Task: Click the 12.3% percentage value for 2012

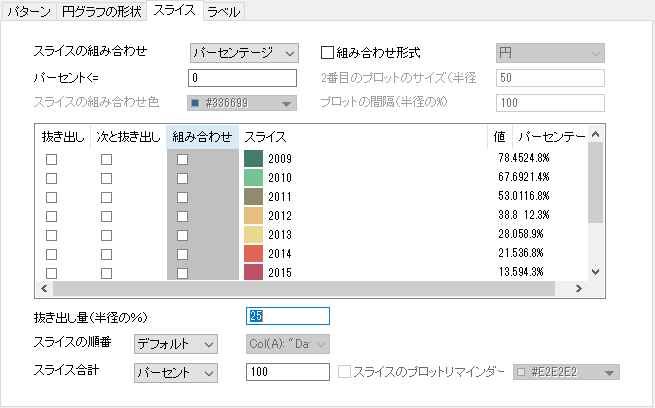Action: [x=537, y=215]
